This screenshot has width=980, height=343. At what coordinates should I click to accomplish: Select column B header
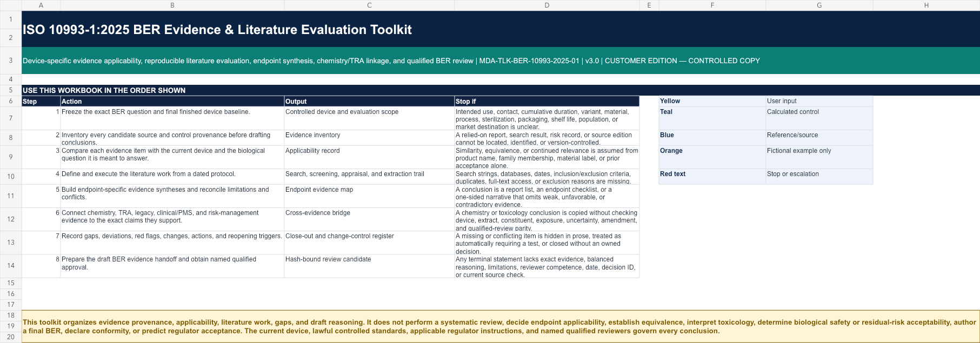point(172,5)
